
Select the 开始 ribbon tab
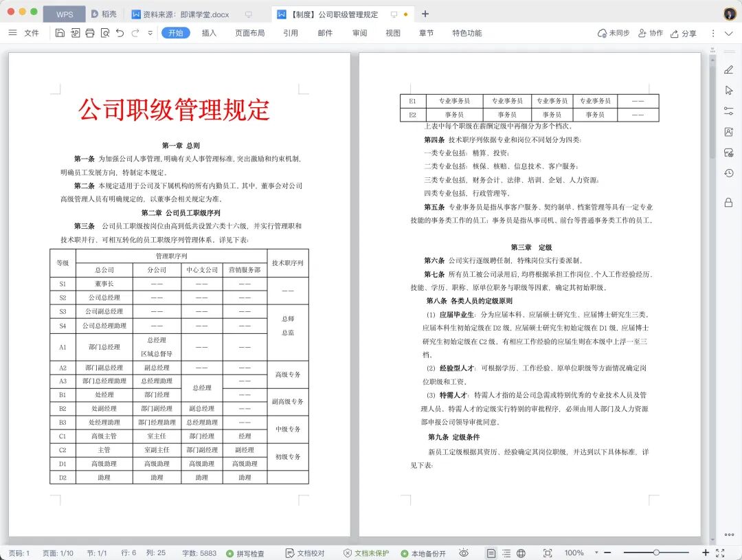pos(176,33)
